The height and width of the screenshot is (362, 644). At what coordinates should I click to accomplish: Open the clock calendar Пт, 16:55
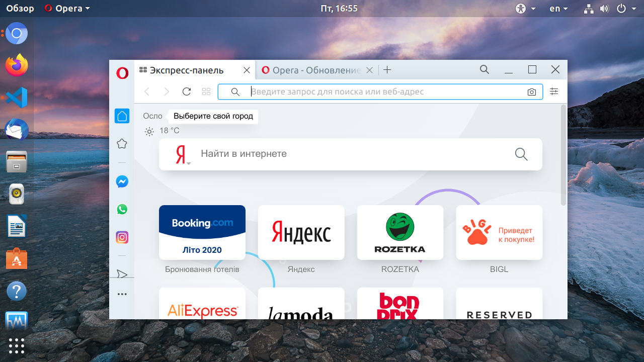(x=339, y=8)
